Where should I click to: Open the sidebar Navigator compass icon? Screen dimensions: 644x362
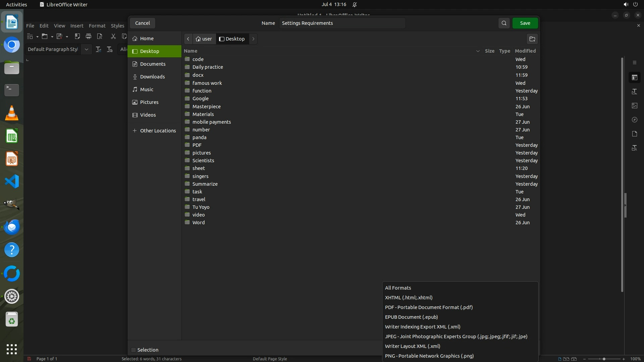(634, 120)
